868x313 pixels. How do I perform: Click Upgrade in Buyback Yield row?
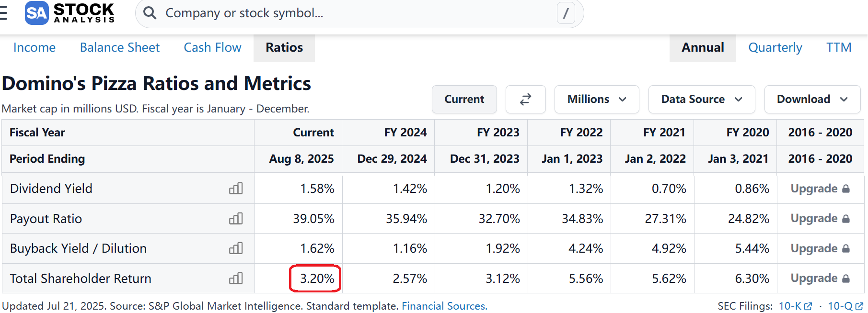coord(814,248)
